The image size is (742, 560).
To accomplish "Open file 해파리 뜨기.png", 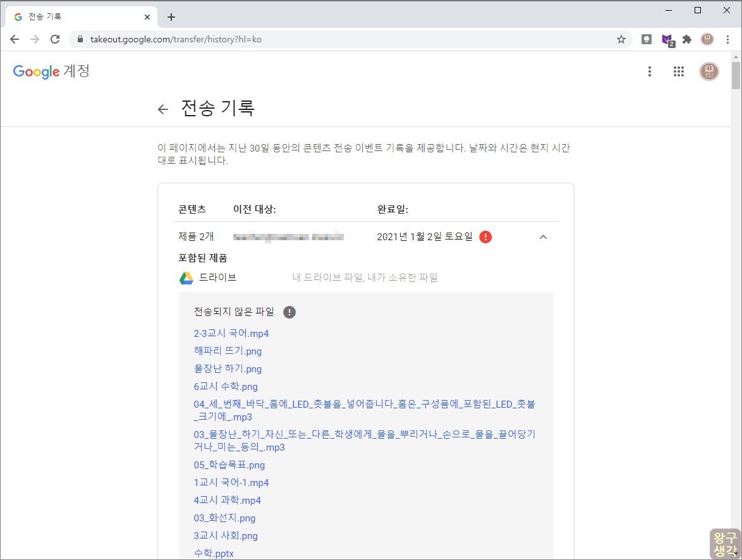I will (x=228, y=351).
